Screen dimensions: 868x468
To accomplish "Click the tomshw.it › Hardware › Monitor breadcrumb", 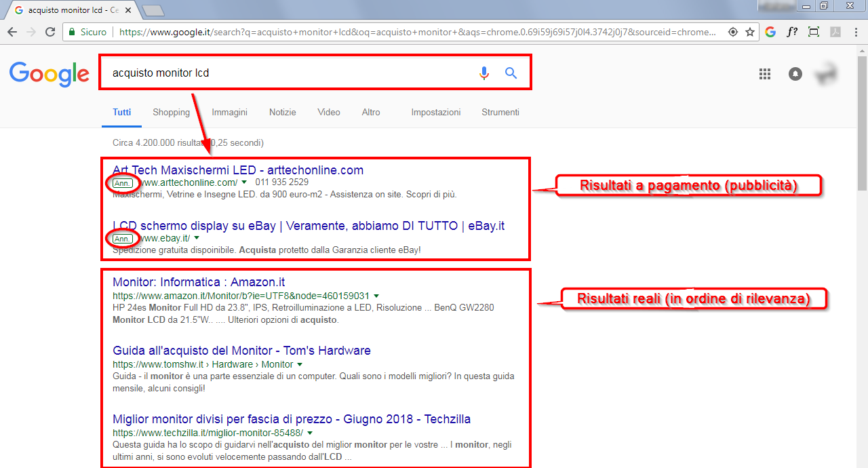I will pos(203,364).
